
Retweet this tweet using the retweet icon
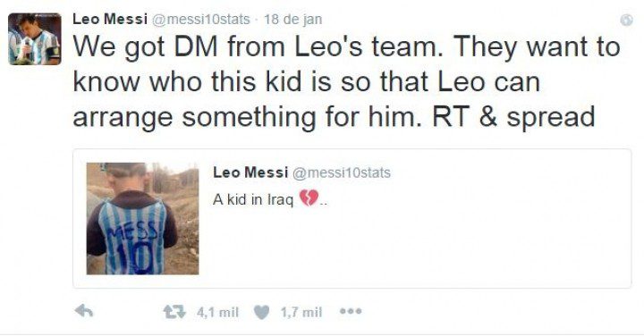click(174, 313)
